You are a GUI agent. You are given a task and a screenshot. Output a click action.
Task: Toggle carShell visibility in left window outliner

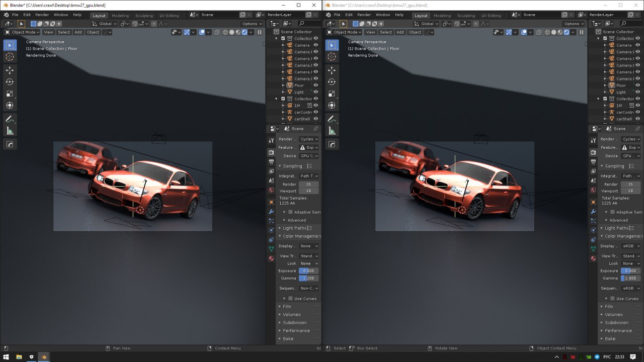(x=316, y=119)
